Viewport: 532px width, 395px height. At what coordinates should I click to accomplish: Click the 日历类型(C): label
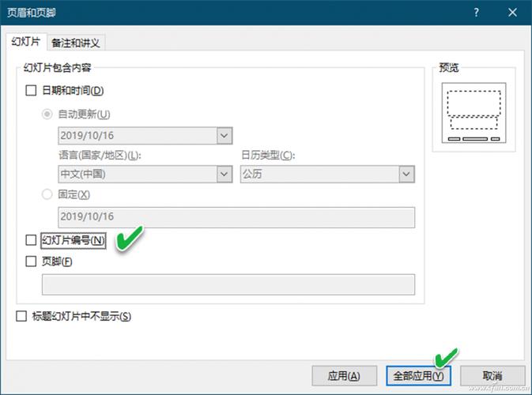coord(268,156)
